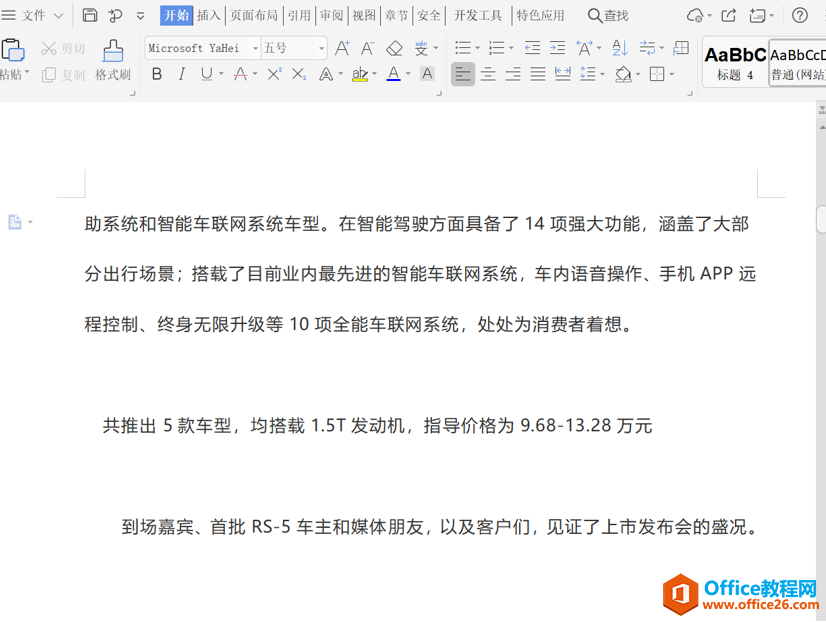Image resolution: width=826 pixels, height=622 pixels.
Task: Select the 标题 4 heading style
Action: coord(735,63)
